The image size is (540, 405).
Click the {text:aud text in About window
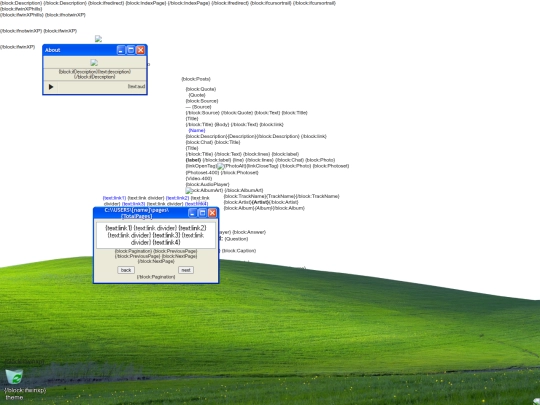click(x=137, y=86)
